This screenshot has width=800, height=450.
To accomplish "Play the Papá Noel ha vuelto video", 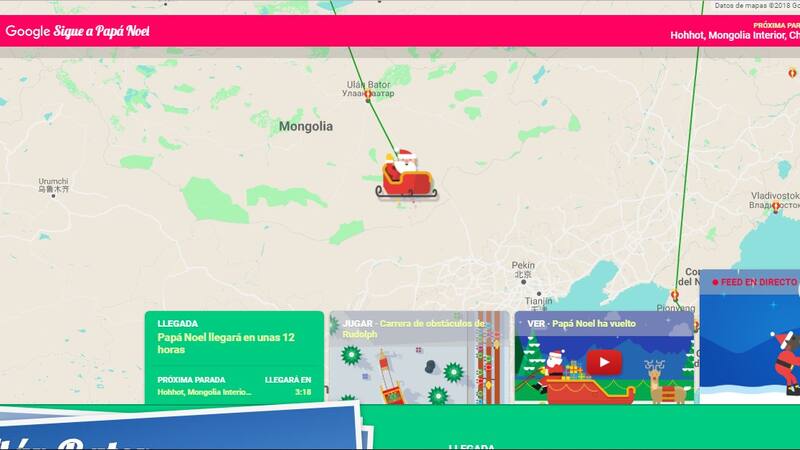I will 603,361.
